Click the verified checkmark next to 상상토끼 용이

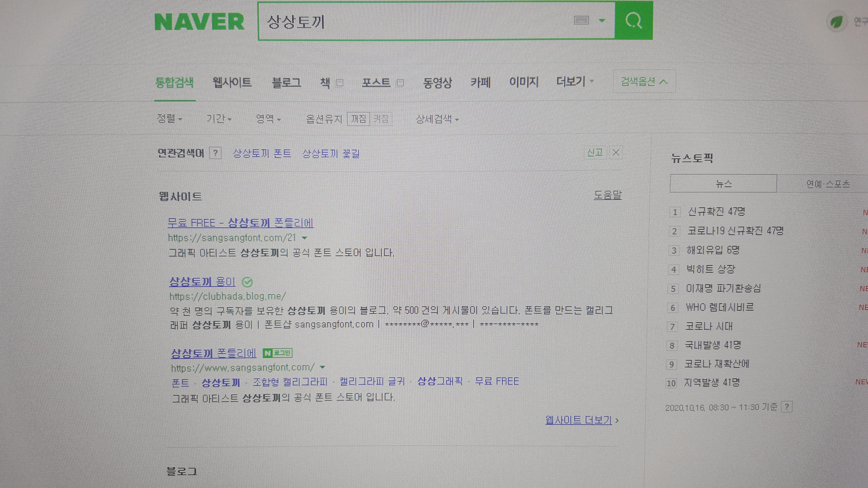click(248, 282)
